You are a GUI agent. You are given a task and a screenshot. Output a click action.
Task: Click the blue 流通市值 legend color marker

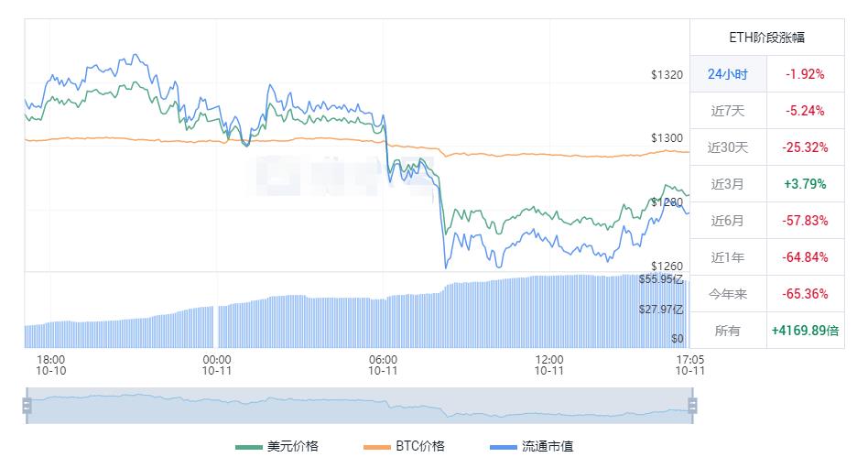503,447
